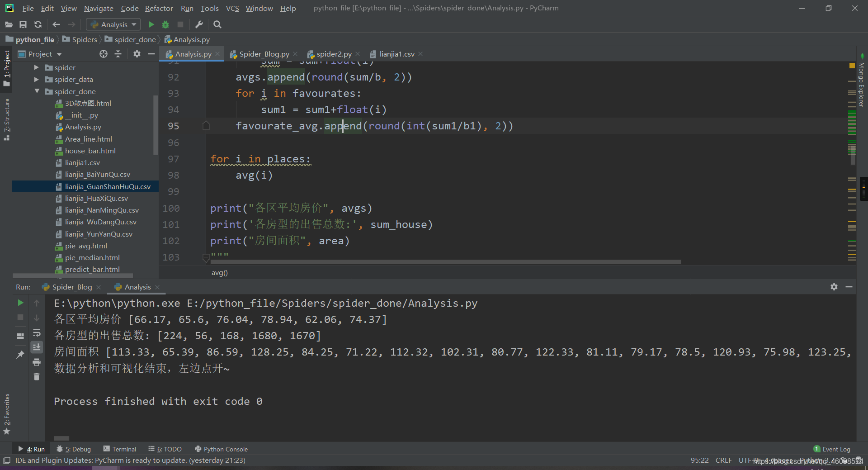Expand the spider_data folder

point(37,79)
